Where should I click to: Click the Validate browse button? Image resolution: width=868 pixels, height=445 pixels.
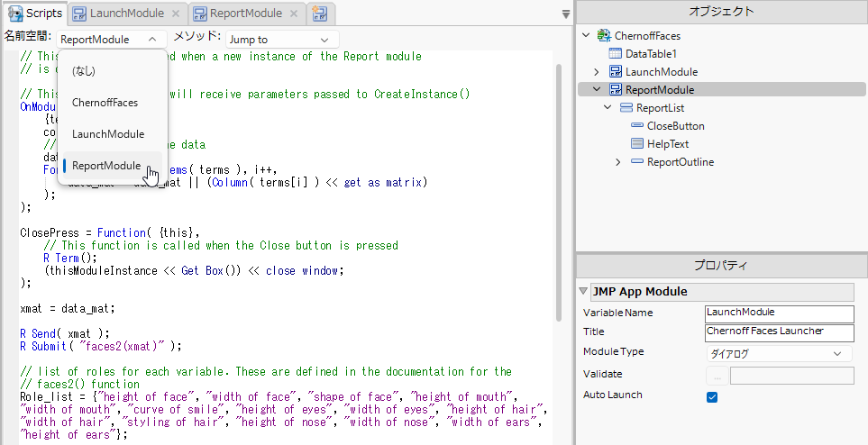click(x=717, y=377)
